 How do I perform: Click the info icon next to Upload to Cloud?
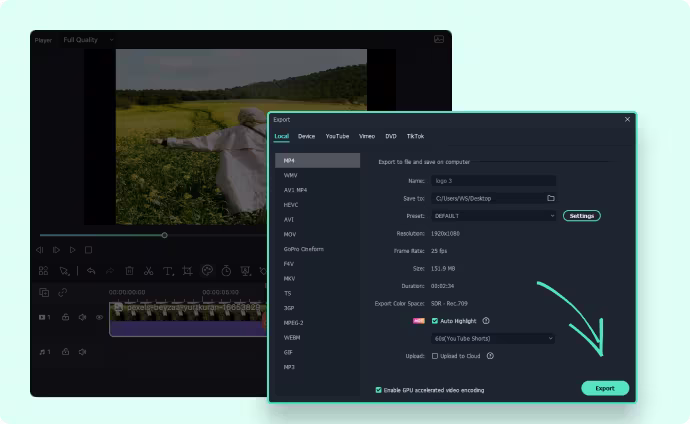(x=490, y=356)
